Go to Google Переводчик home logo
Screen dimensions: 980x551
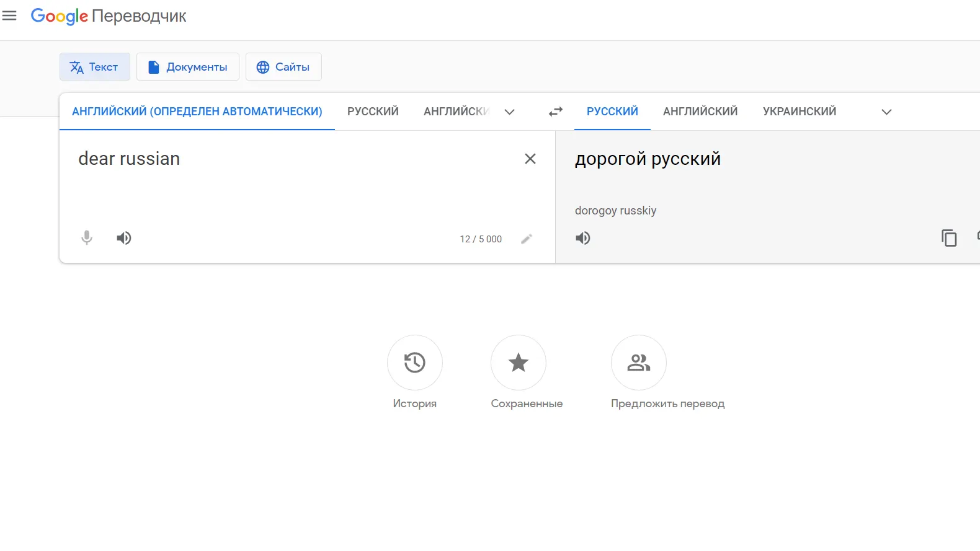click(109, 16)
